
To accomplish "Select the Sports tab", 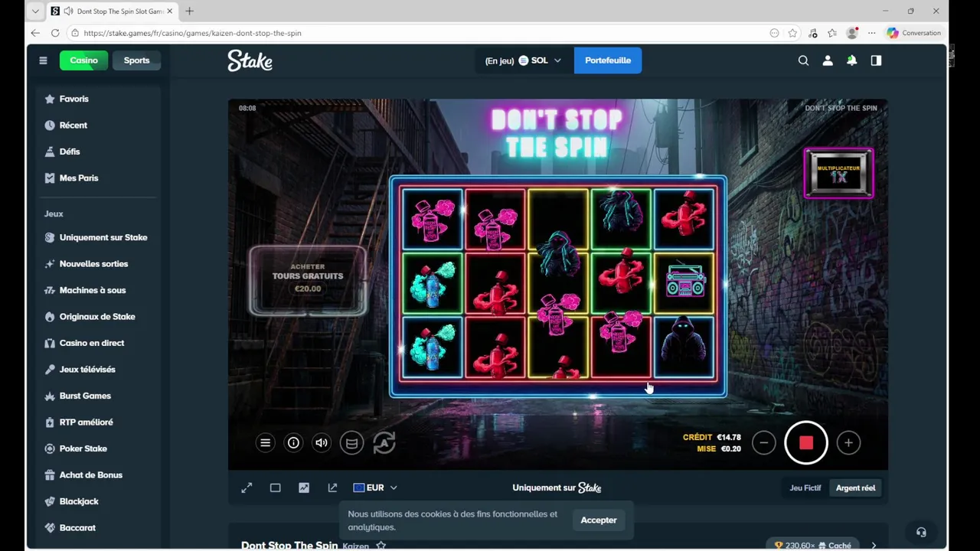I will [x=137, y=60].
